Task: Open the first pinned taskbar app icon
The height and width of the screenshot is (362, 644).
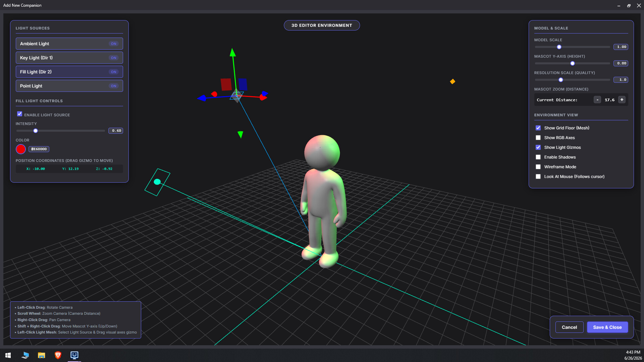Action: click(x=25, y=355)
